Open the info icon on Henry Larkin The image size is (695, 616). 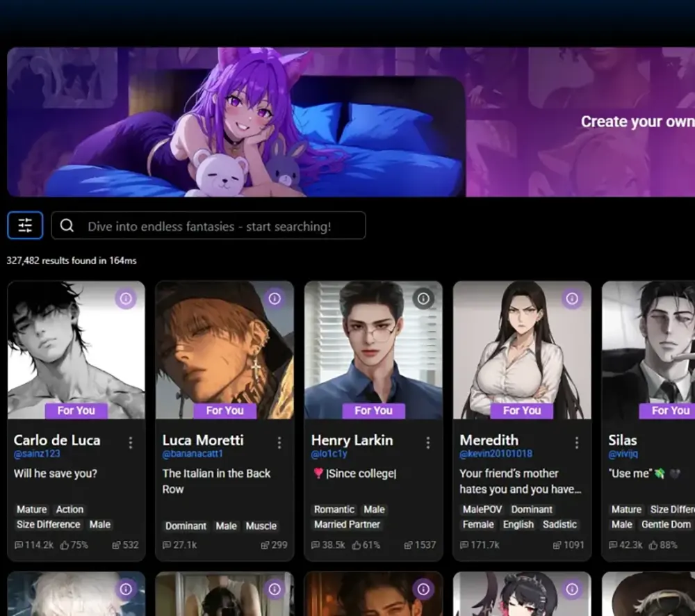(x=423, y=298)
